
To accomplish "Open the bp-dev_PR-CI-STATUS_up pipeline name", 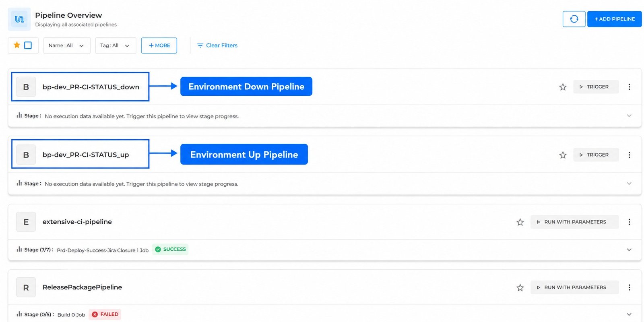I will point(86,155).
